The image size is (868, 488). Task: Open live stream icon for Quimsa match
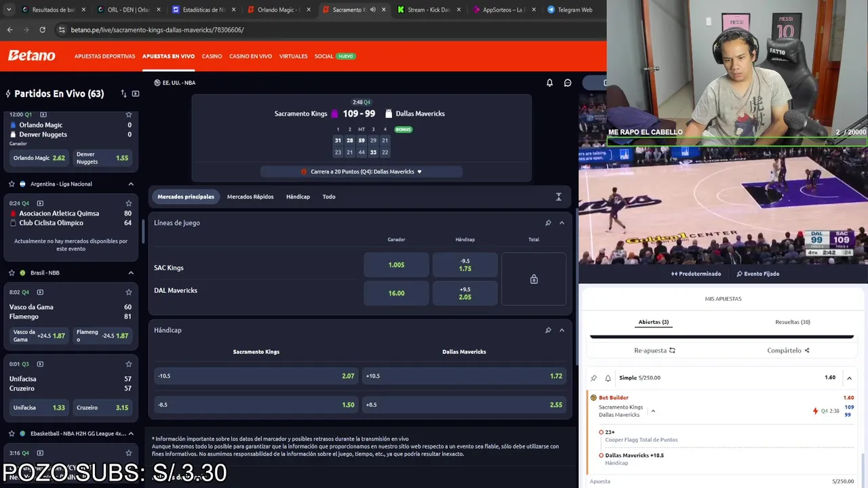coord(40,203)
